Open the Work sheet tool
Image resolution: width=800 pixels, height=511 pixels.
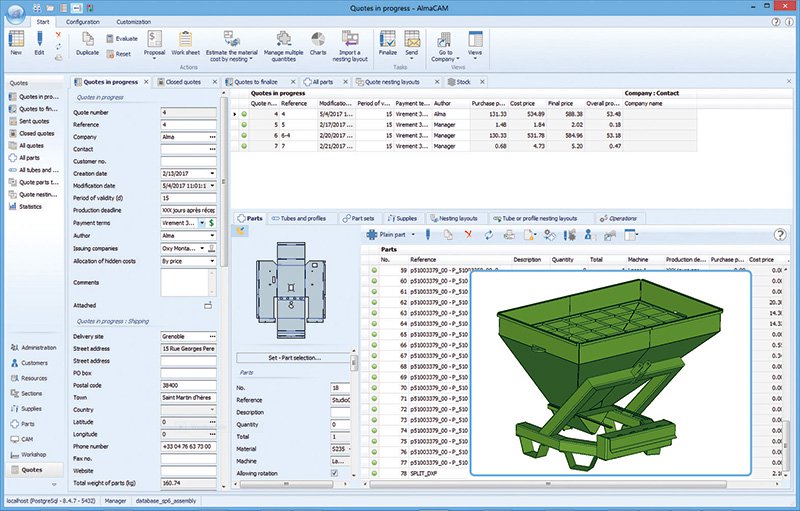[186, 40]
